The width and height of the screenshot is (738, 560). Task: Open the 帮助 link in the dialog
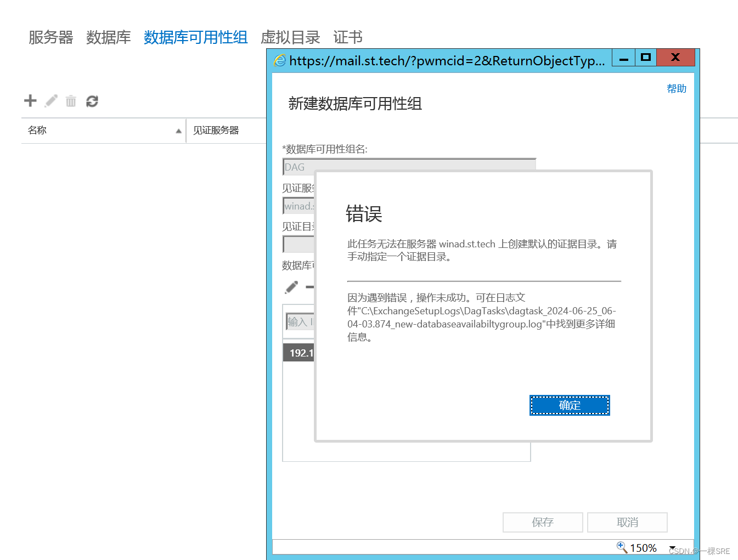tap(676, 88)
